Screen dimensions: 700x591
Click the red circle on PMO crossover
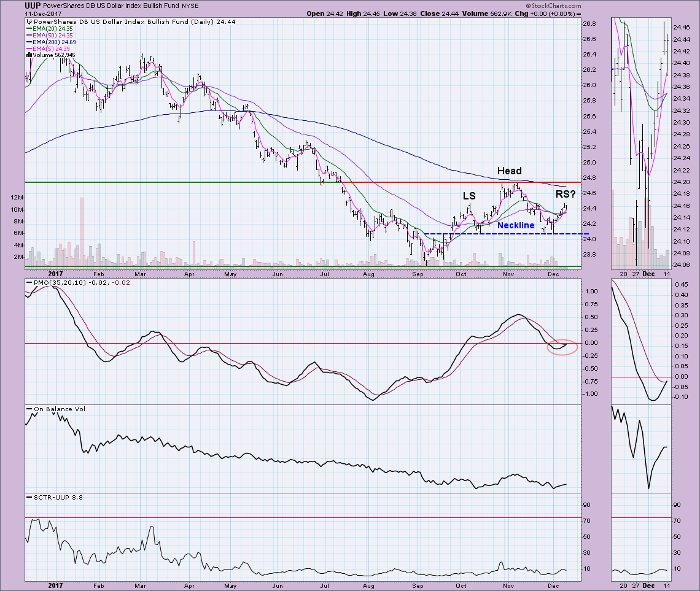click(x=562, y=347)
